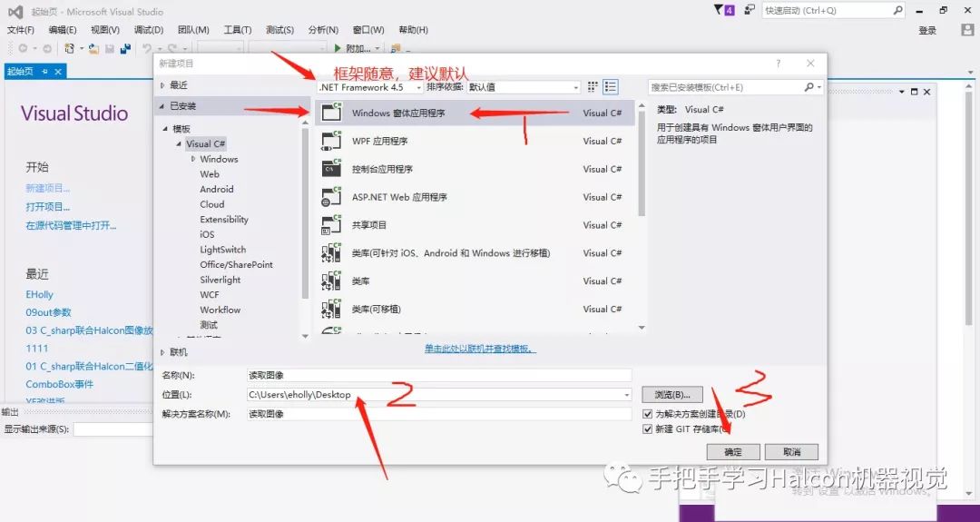Collapse the 模板 tree node
Screen dimensions: 980x522
165,129
